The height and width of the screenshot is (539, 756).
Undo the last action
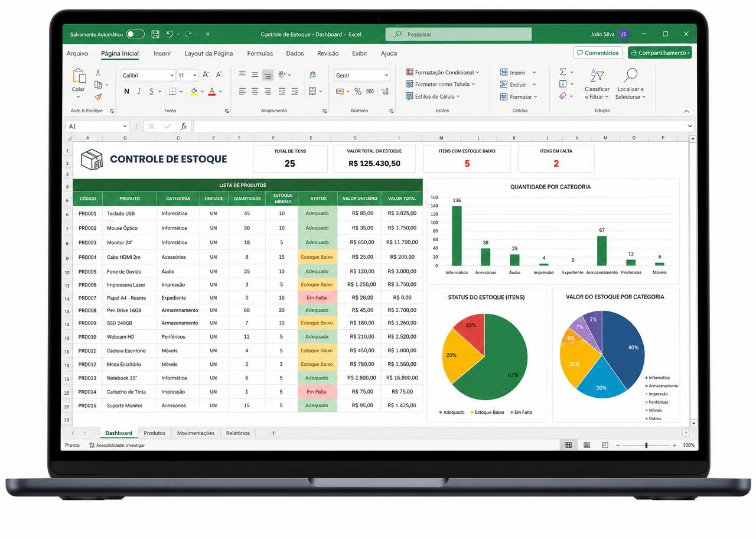170,34
